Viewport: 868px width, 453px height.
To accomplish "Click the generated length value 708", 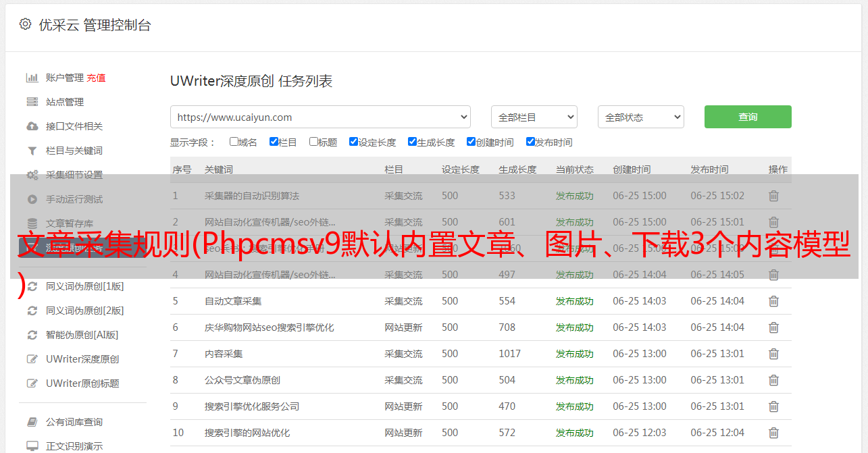I will pos(507,327).
